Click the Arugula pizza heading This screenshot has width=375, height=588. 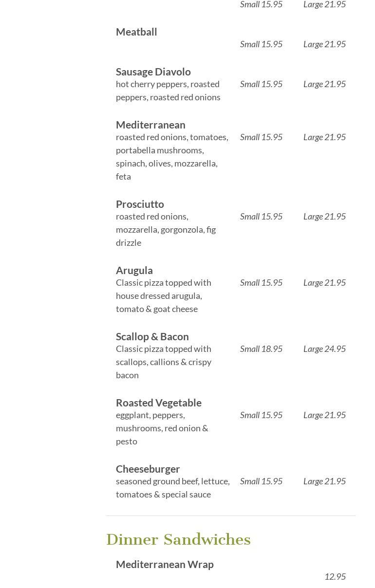coord(134,270)
